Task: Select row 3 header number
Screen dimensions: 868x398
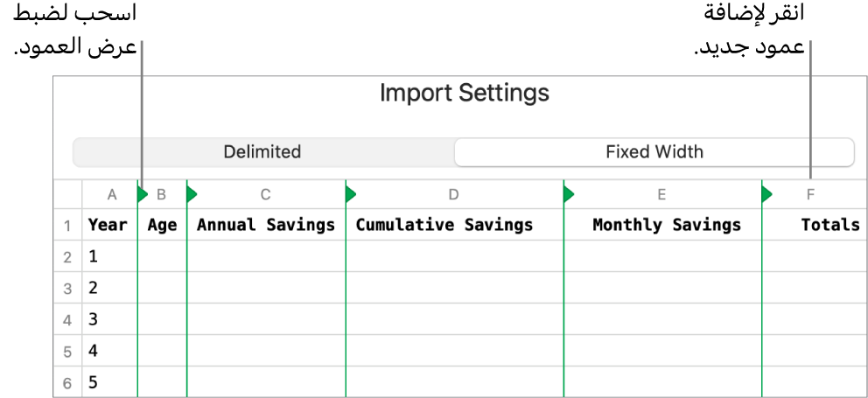Action: (67, 289)
